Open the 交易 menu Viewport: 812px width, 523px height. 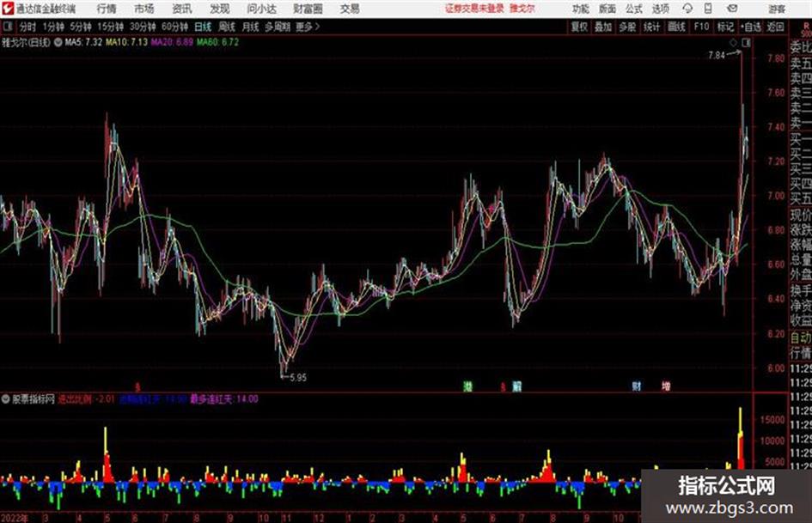click(350, 9)
